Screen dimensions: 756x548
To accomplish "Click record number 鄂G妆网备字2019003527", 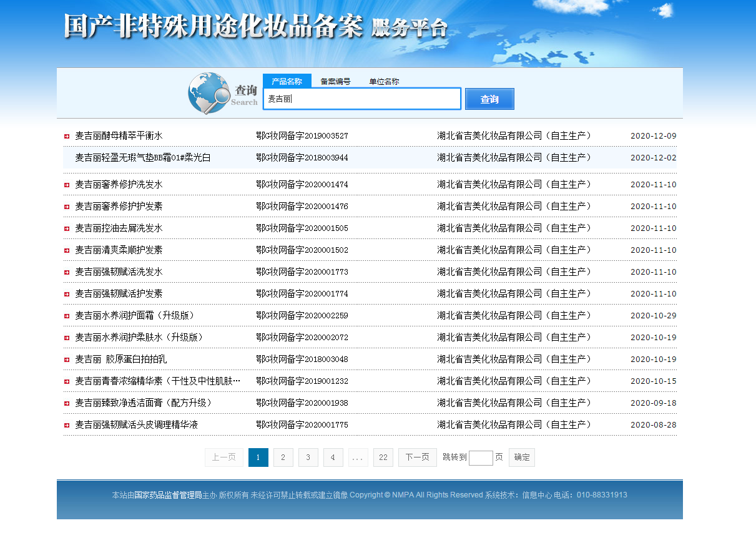I will pyautogui.click(x=302, y=135).
